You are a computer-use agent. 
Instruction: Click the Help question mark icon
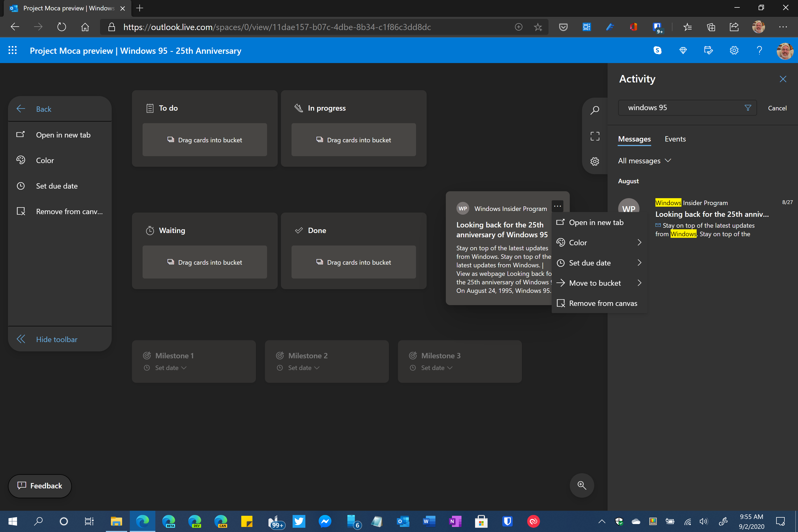[x=759, y=50]
